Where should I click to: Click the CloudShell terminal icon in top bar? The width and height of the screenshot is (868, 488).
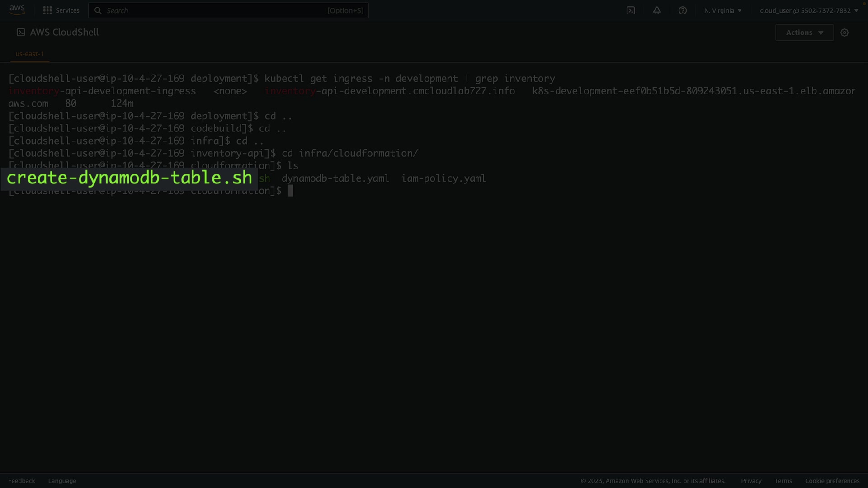631,10
